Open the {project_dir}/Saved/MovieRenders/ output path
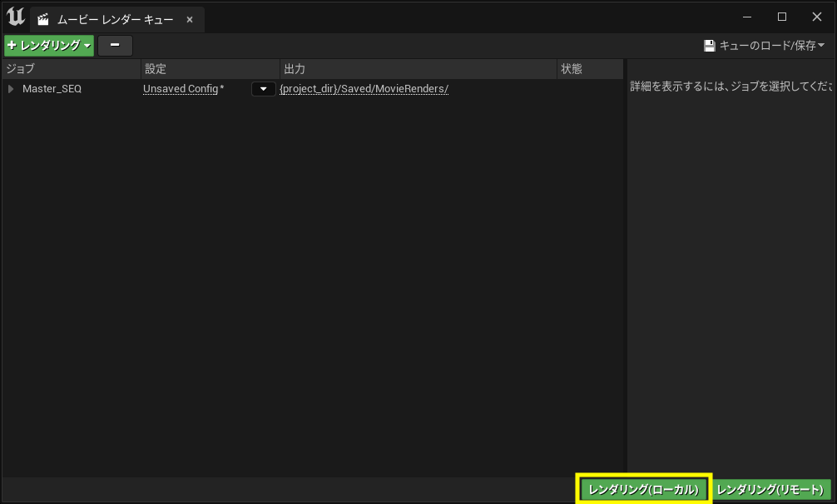The image size is (837, 504). pos(364,88)
